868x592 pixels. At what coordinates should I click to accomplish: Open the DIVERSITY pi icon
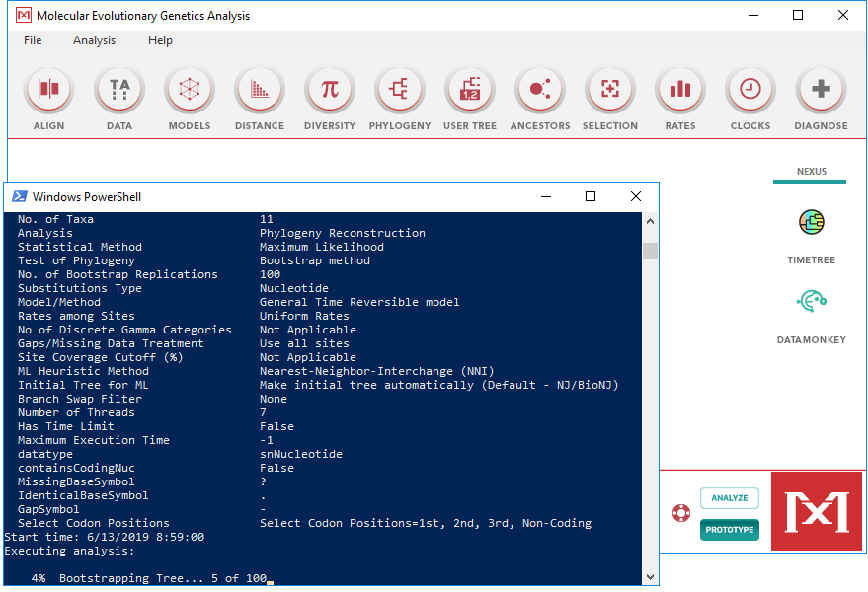pos(330,89)
